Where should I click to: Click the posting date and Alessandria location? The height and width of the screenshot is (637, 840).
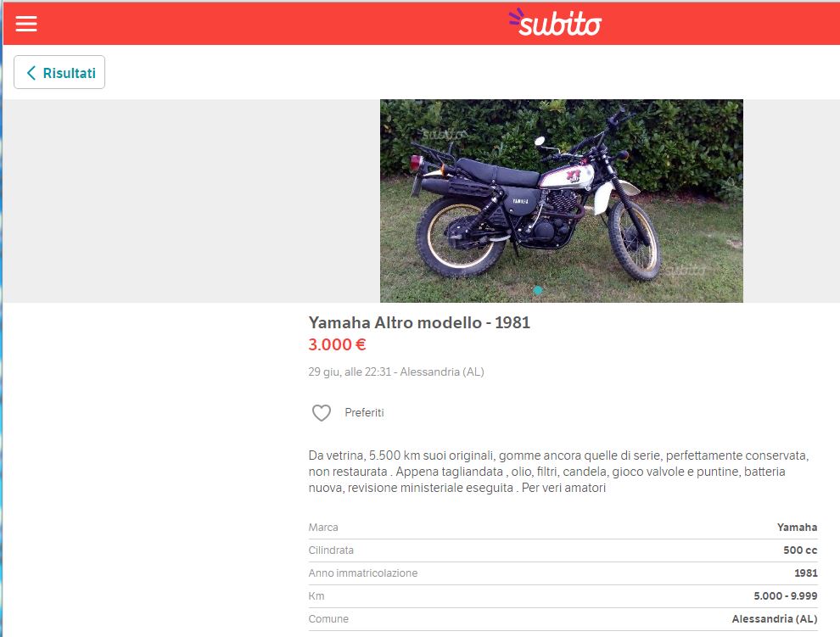point(396,372)
